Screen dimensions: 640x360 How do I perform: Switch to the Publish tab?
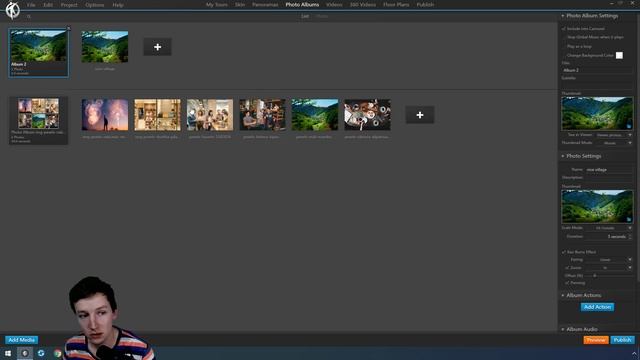point(425,4)
